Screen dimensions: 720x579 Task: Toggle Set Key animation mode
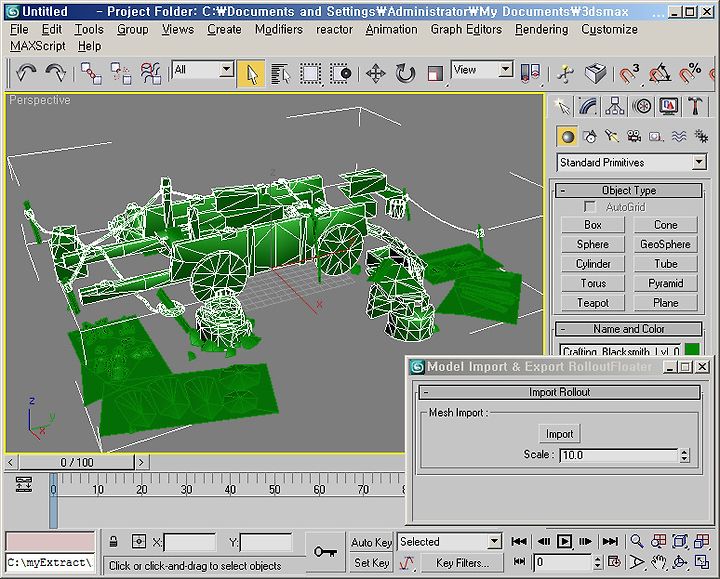click(x=371, y=562)
